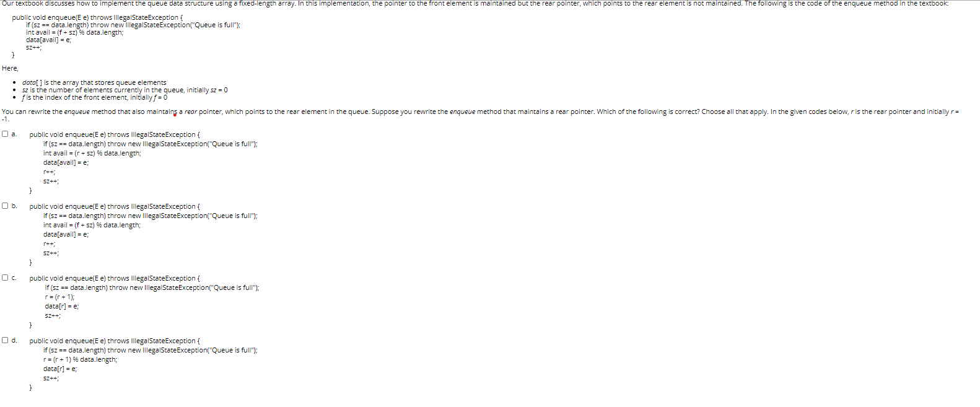Click "int avail = (f + sz)" in option b
The image size is (980, 407).
[x=69, y=225]
